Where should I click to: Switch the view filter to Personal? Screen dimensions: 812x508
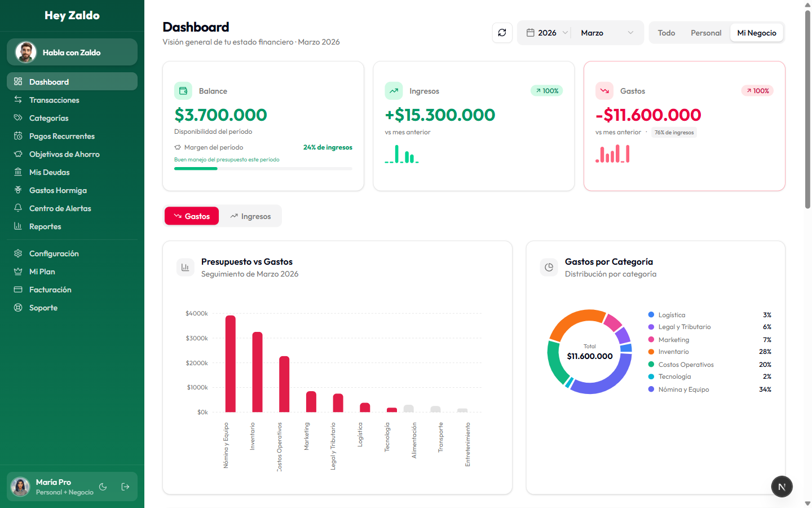705,32
